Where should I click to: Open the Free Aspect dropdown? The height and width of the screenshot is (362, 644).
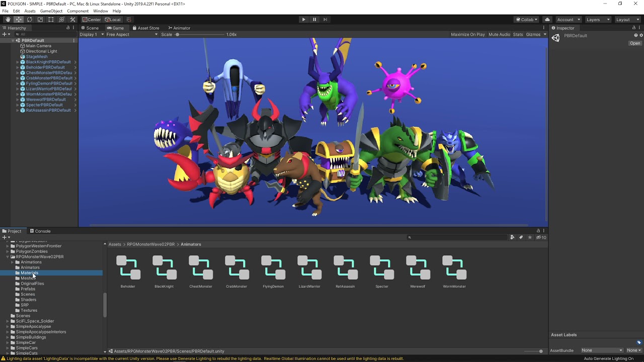pos(132,34)
